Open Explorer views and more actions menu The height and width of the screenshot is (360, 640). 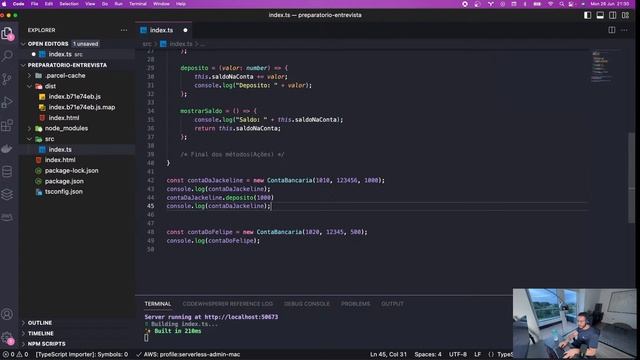point(124,30)
